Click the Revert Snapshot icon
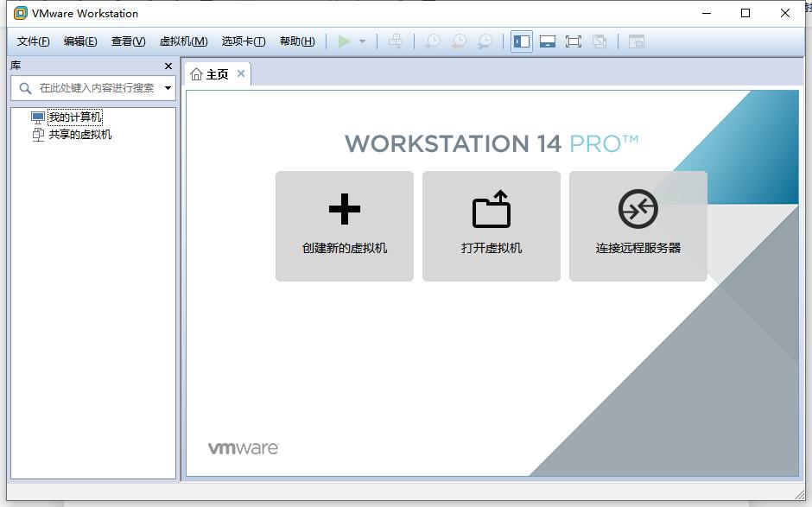The image size is (812, 507). point(458,41)
